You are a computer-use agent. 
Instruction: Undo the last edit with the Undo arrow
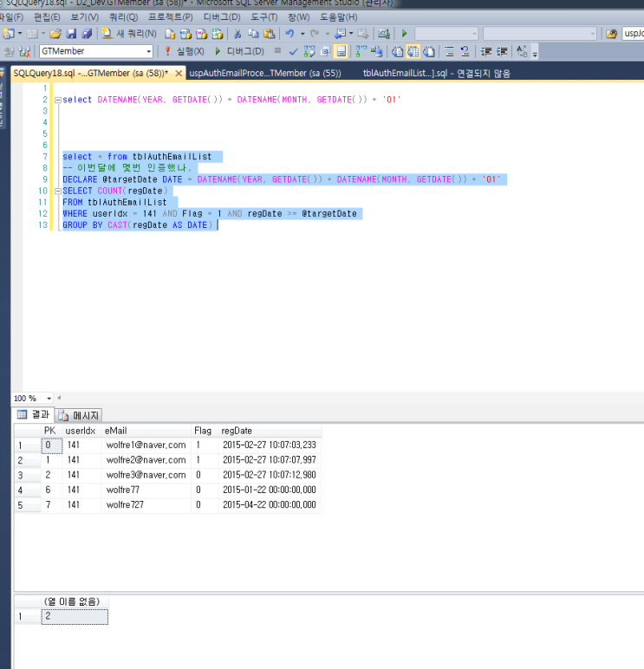click(x=290, y=33)
